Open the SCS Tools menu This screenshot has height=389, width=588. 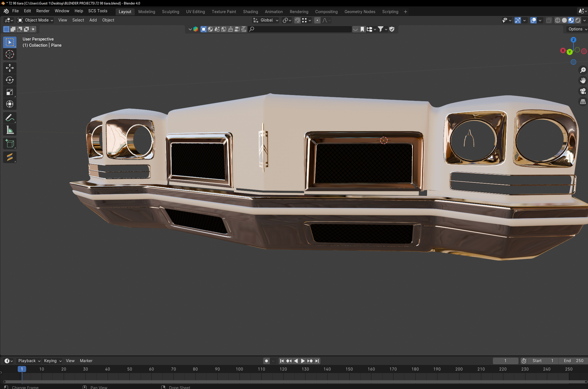pos(98,11)
